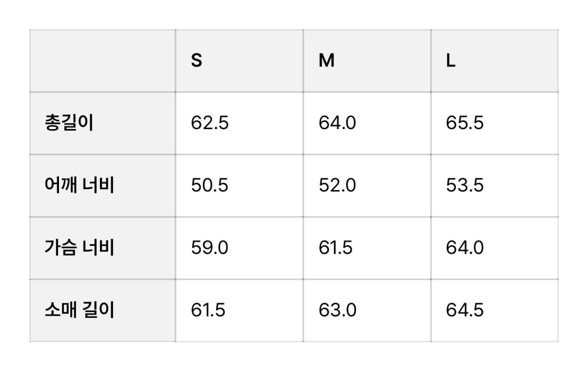This screenshot has height=367, width=588.
Task: Click the 65.5 total length cell
Action: [x=465, y=123]
